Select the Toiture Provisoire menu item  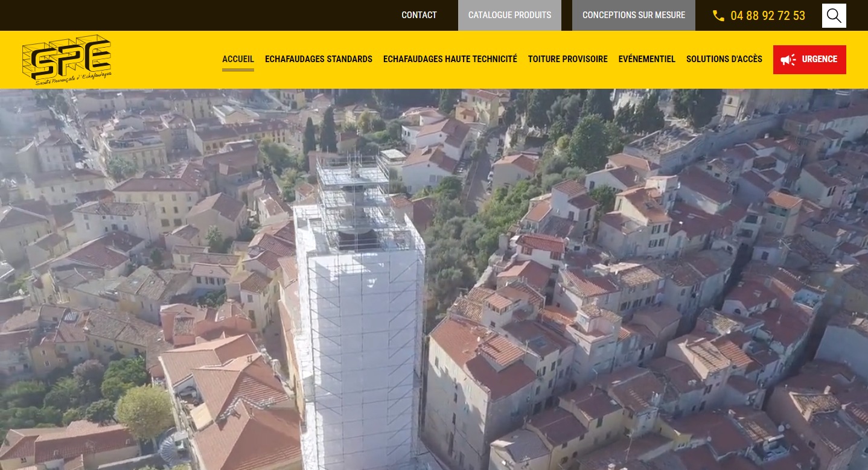(567, 59)
